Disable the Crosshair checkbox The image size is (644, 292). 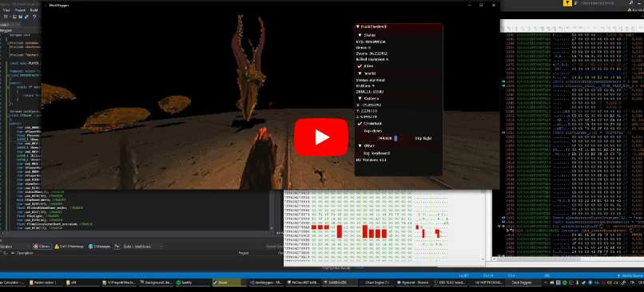pyautogui.click(x=360, y=123)
